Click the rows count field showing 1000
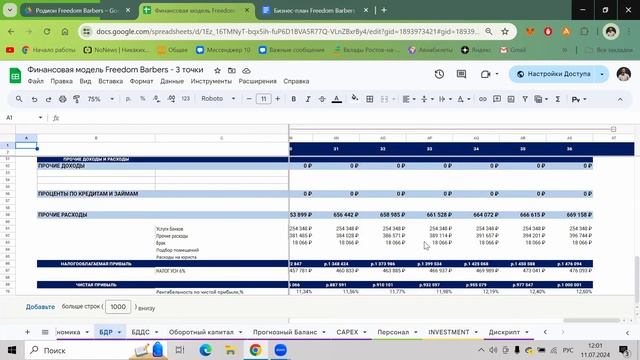Image resolution: width=640 pixels, height=360 pixels. pyautogui.click(x=118, y=307)
